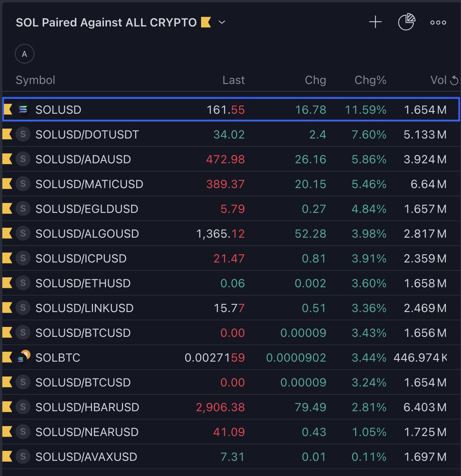Click the S symbol icon of SOLUSD/ADAUSD

point(23,159)
